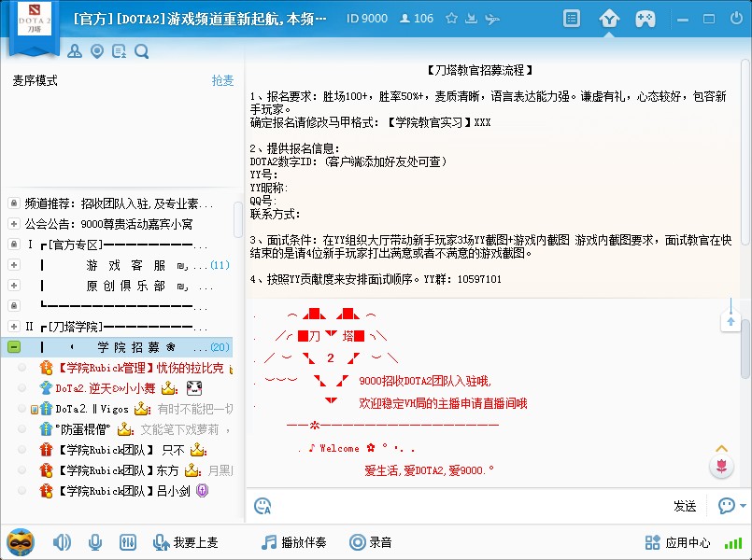Click the panda face icon beside 小小舞
The width and height of the screenshot is (752, 560).
(194, 388)
